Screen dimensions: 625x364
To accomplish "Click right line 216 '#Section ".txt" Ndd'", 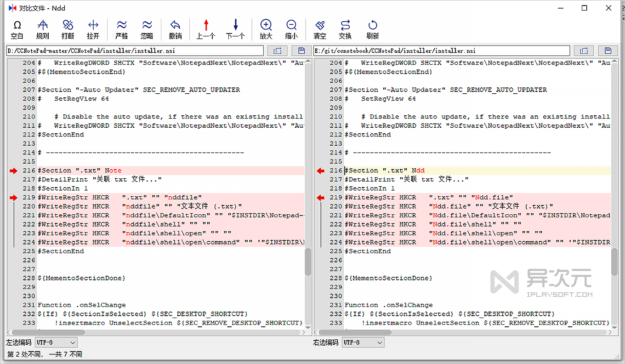I will point(385,171).
